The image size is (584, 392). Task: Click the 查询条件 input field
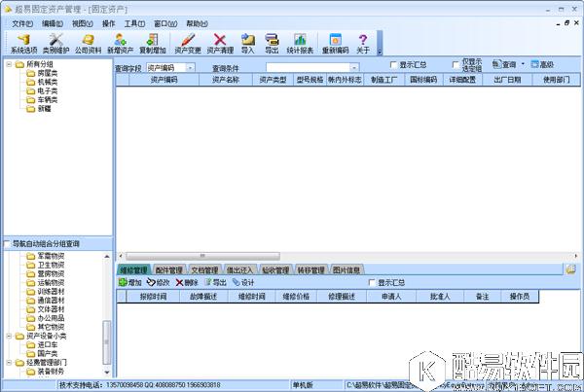point(308,67)
